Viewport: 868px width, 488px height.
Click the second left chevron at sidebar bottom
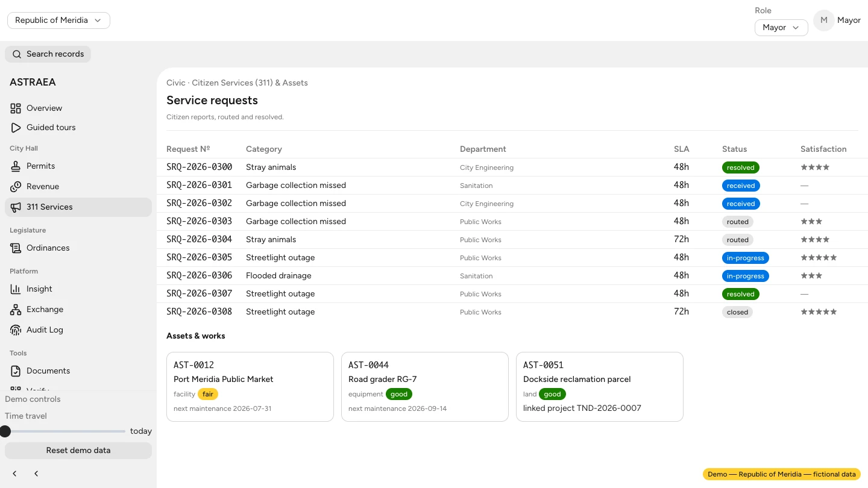[36, 474]
